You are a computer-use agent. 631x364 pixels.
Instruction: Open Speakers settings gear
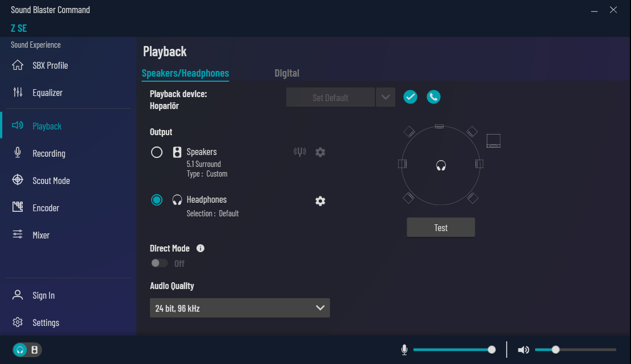point(320,152)
